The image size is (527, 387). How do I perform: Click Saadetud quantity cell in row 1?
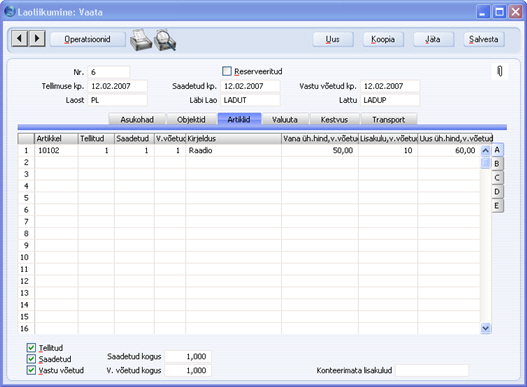pyautogui.click(x=134, y=150)
